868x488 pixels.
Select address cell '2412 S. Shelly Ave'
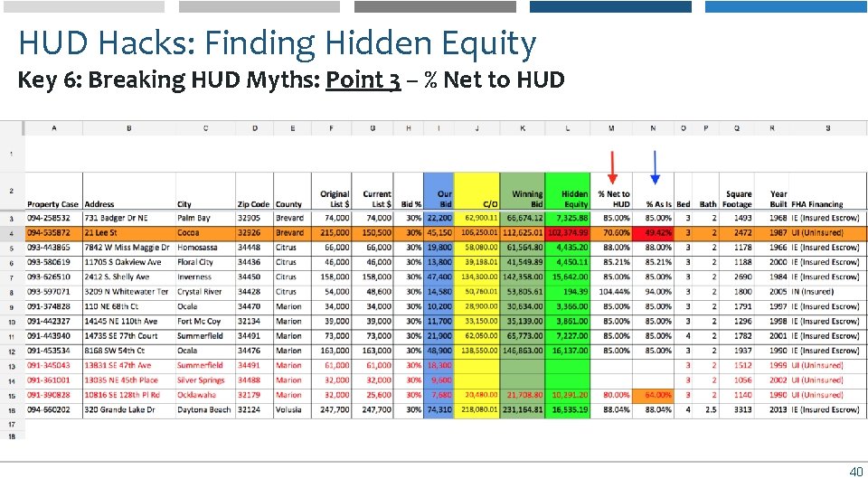129,277
